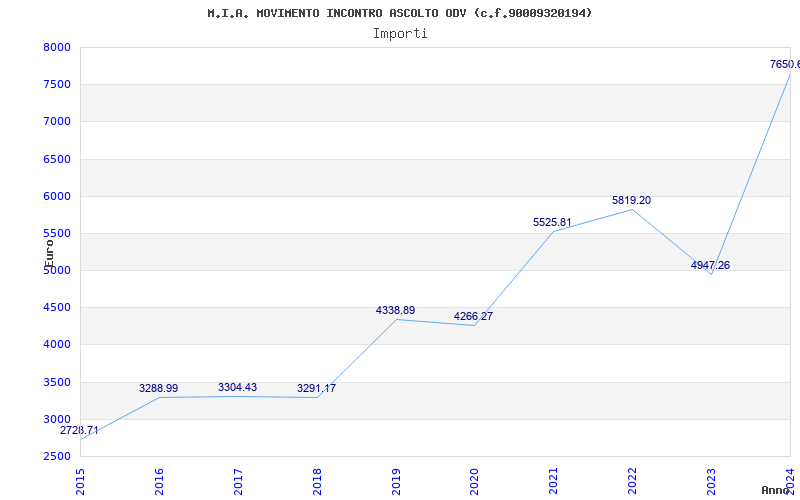800x500 pixels.
Task: Click the 3500 y-axis tick label
Action: [x=56, y=382]
